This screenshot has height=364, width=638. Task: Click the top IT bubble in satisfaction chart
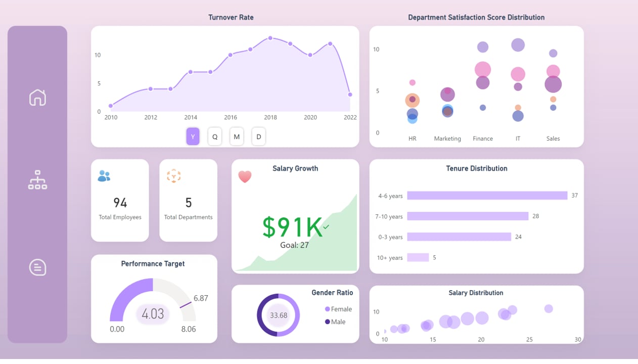[x=518, y=45]
